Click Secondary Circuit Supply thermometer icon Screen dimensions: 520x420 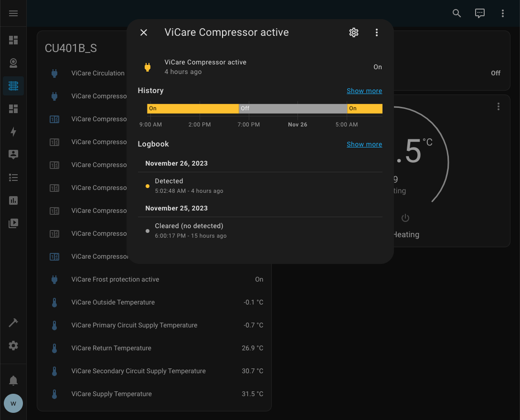tap(54, 371)
